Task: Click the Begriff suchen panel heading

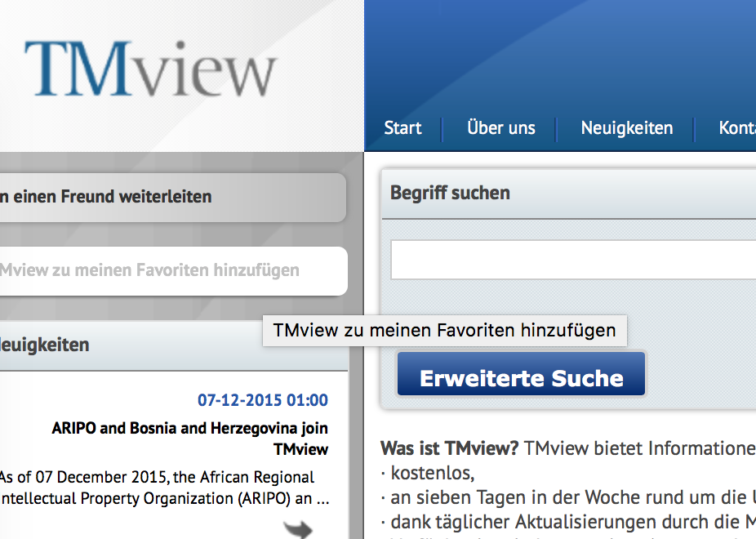Action: point(450,194)
